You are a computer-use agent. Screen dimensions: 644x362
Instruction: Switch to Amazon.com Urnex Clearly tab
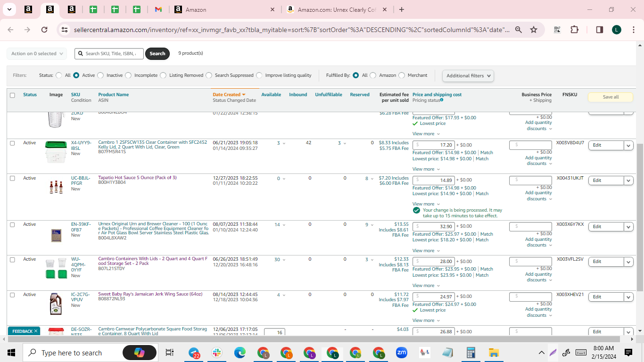pyautogui.click(x=338, y=9)
